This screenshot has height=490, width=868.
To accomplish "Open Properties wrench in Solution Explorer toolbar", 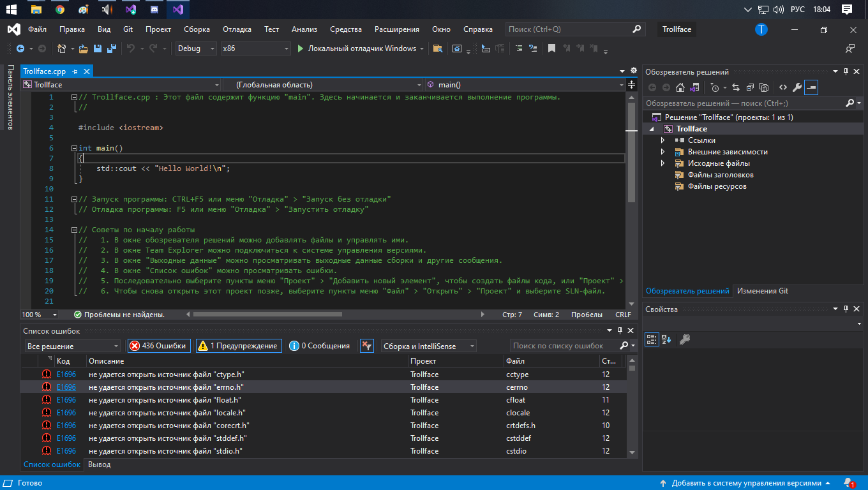I will (x=797, y=87).
